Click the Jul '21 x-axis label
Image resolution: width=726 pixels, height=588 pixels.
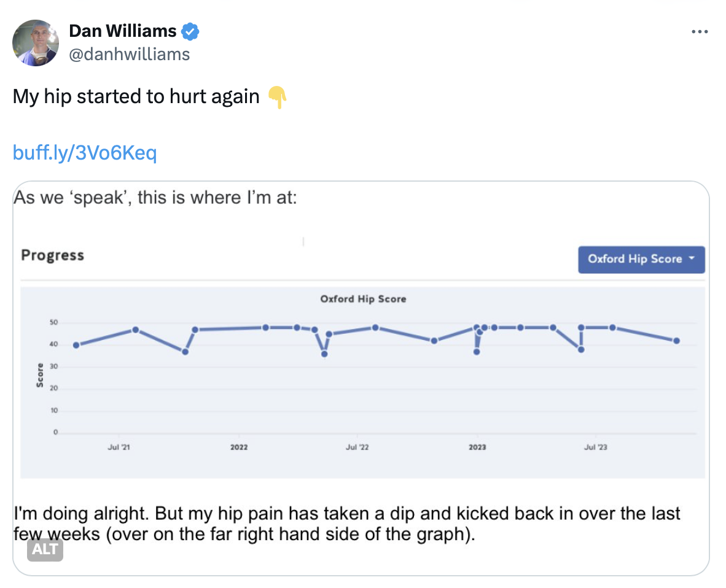(117, 447)
